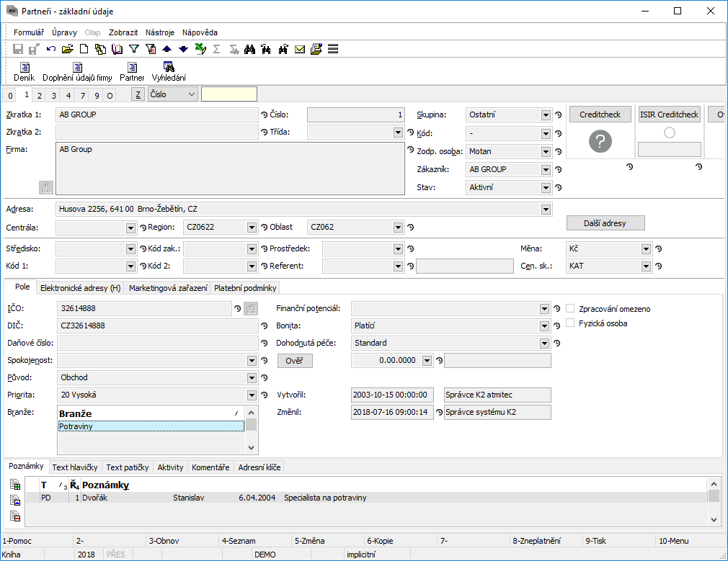Switch to the Platební podmínky tab

[245, 288]
